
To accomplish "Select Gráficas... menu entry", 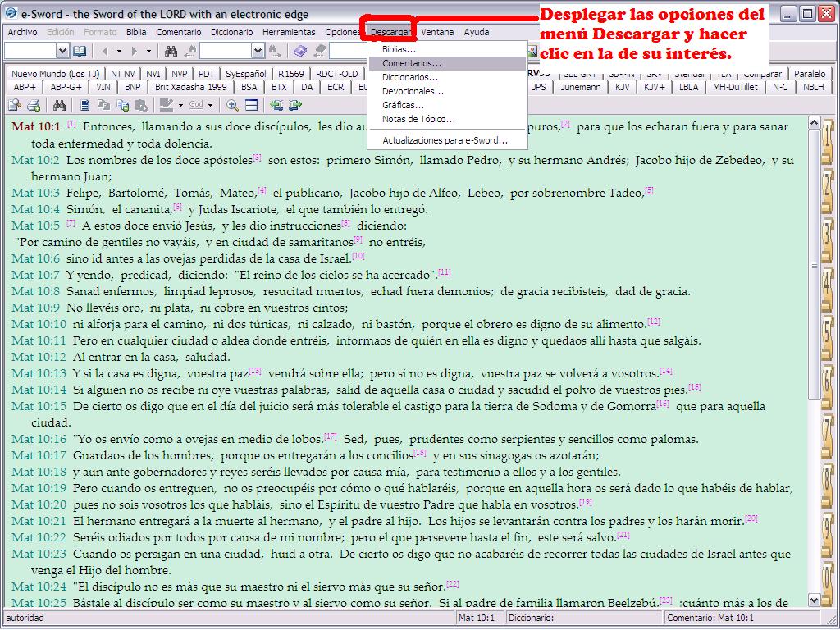I will (447, 105).
